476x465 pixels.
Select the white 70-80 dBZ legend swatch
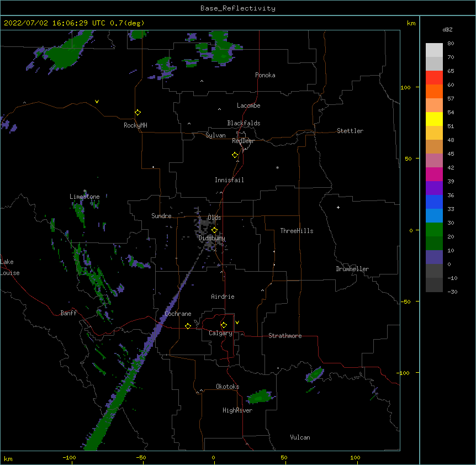coord(434,50)
